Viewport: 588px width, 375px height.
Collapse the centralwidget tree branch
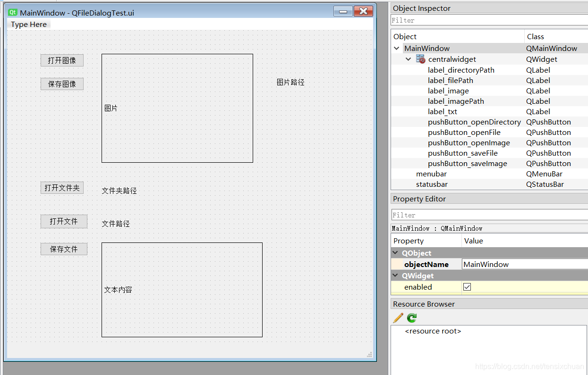[408, 58]
